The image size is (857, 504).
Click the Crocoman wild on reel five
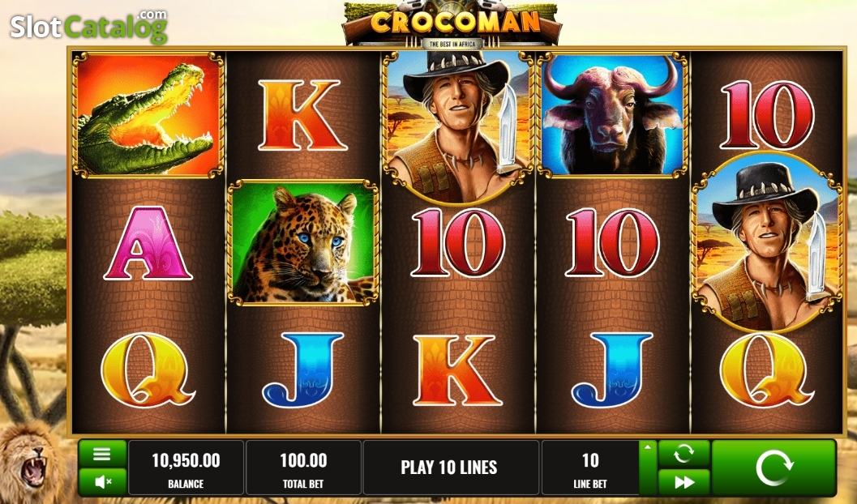[767, 242]
